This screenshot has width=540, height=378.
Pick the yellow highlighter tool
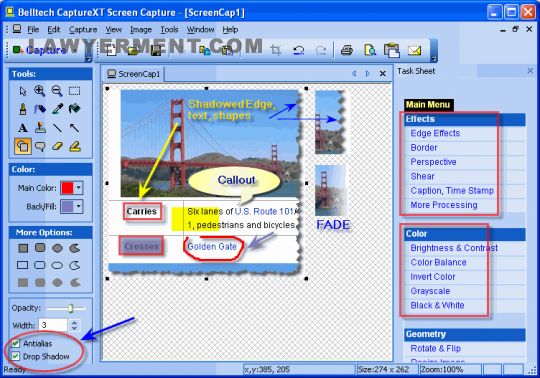point(75,146)
